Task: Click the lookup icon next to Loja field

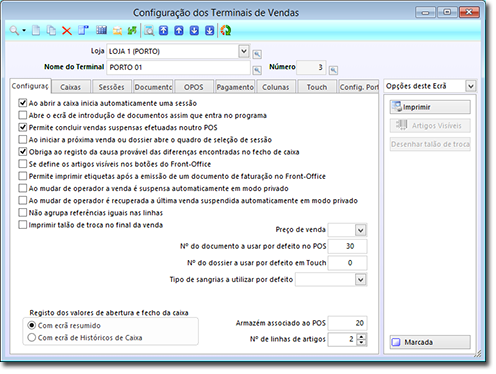Action: click(257, 54)
